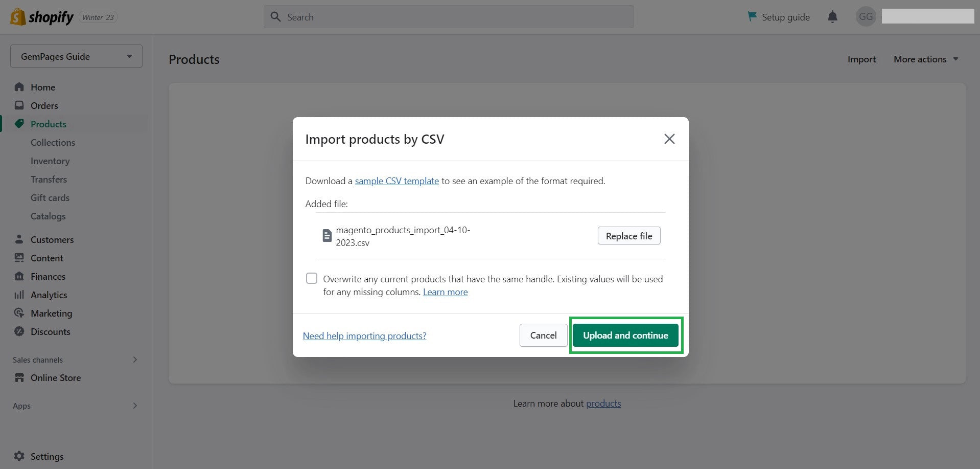Open Discounts via percent icon
The width and height of the screenshot is (980, 469).
(x=19, y=331)
